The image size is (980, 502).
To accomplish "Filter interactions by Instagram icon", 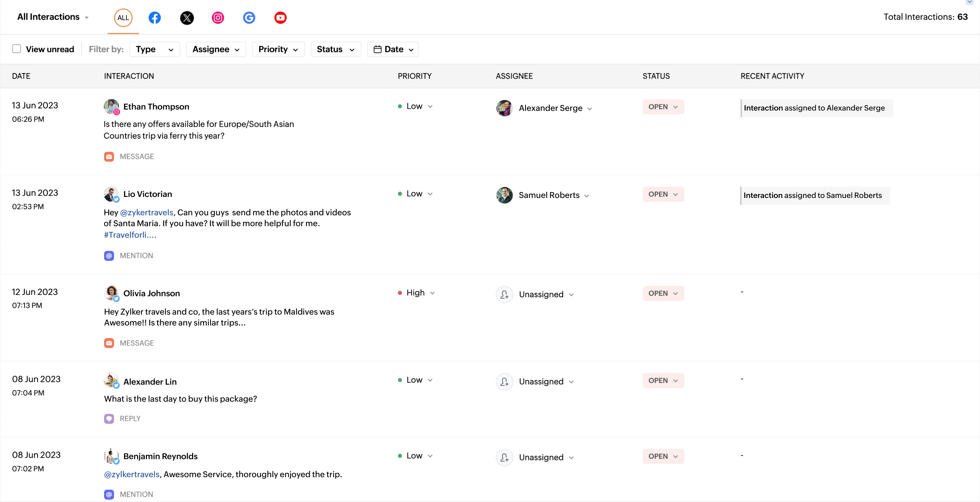I will 218,18.
